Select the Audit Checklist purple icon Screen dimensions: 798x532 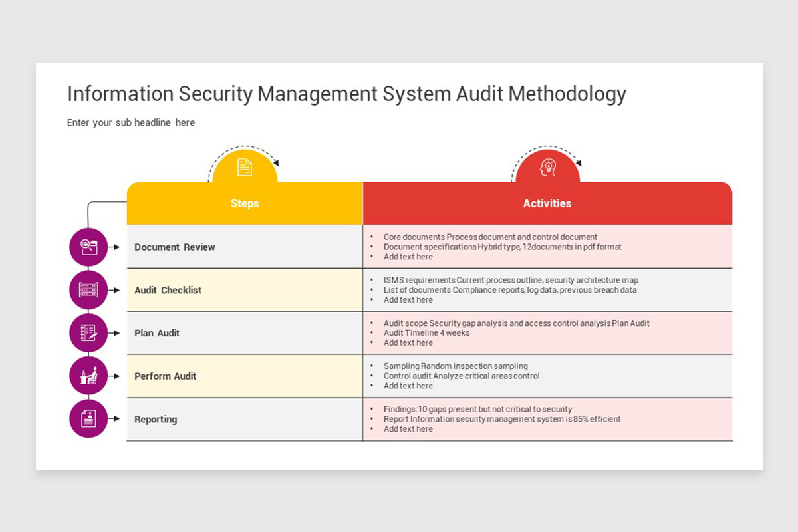coord(88,290)
